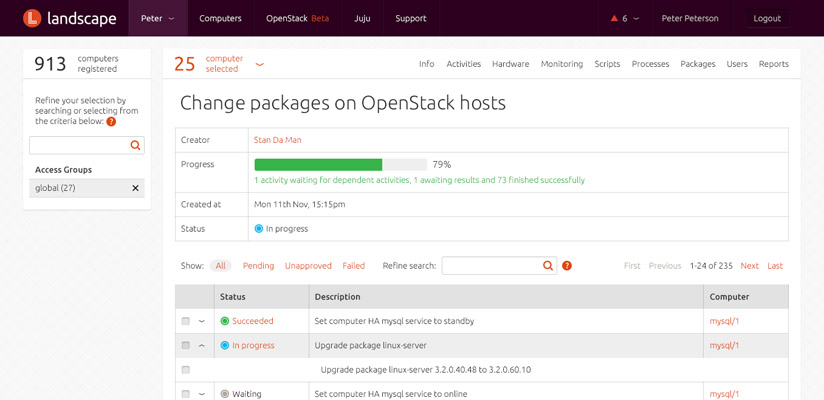Screen dimensions: 824x400
Task: Go to OpenStack Beta menu
Action: tap(297, 18)
